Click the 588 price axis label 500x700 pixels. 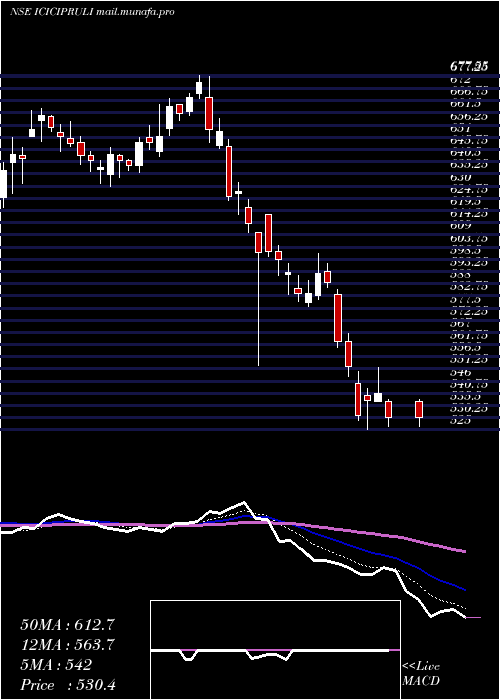coord(462,274)
